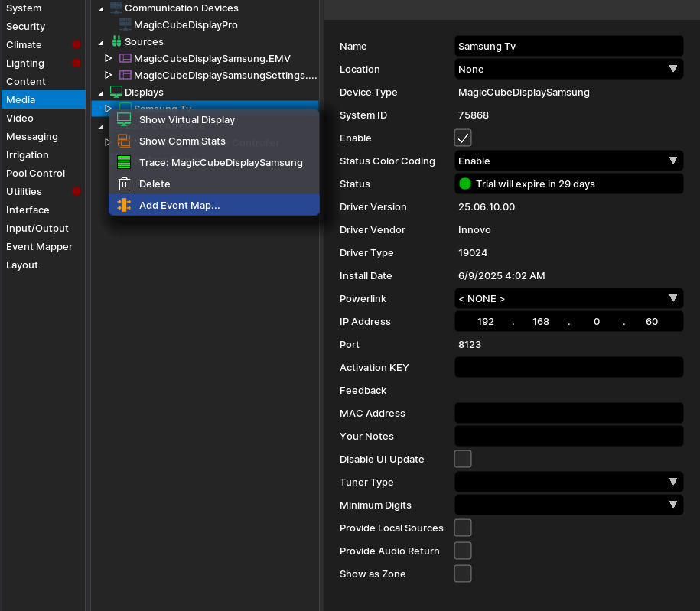700x611 pixels.
Task: Open the Irrigation section
Action: [44, 154]
